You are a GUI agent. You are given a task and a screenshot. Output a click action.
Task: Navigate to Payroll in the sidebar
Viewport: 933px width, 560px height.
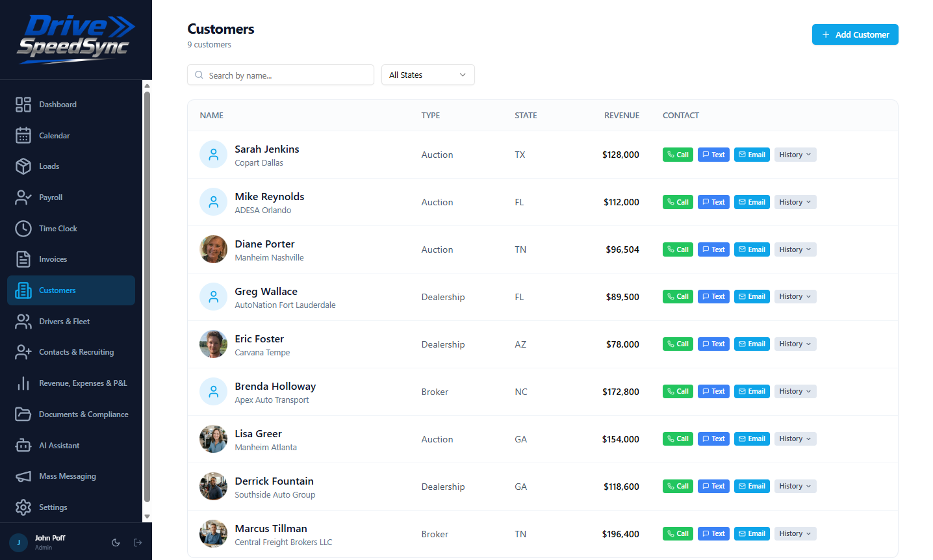(71, 197)
